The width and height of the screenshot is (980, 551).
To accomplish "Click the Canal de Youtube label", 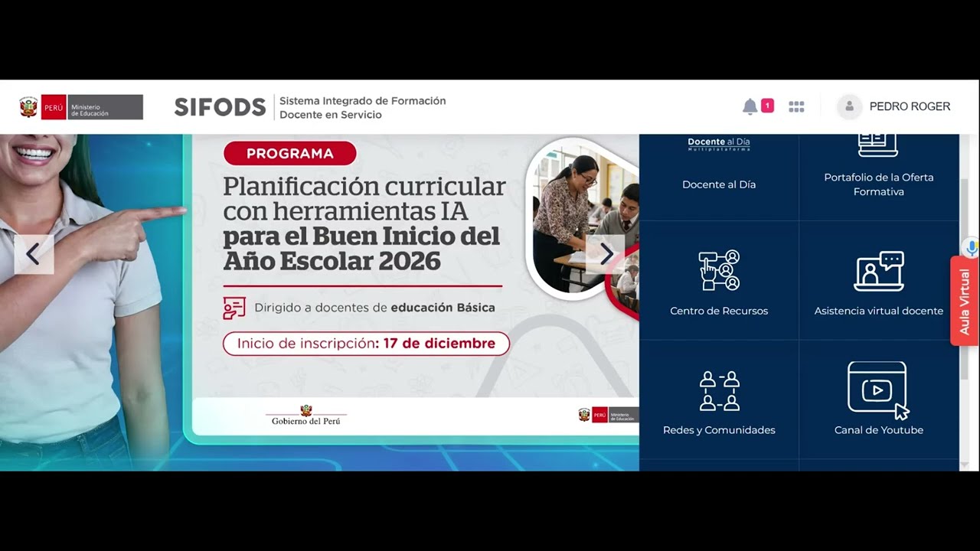I will [x=879, y=430].
